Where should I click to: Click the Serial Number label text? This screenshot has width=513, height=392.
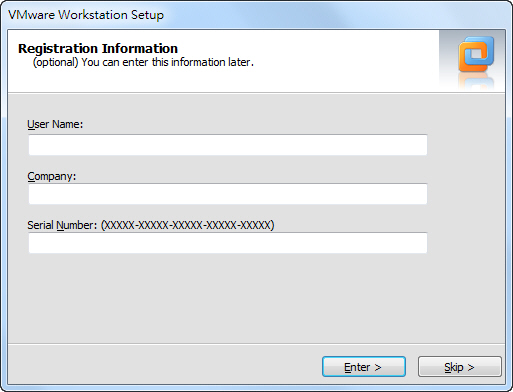point(62,225)
